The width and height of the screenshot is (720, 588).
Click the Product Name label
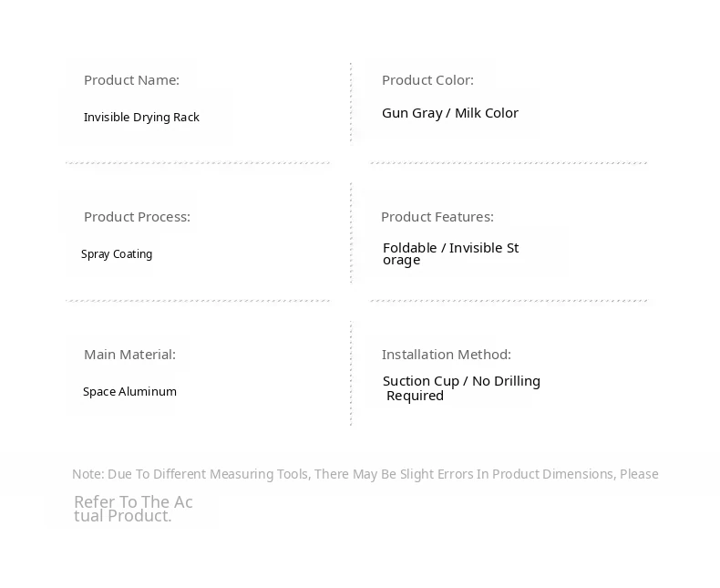pyautogui.click(x=131, y=80)
